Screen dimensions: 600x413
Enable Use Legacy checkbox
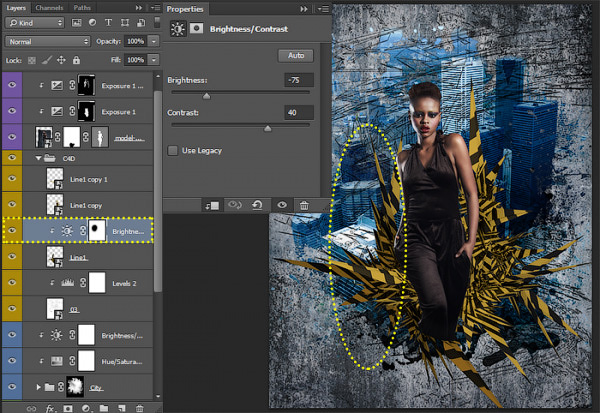pos(173,150)
